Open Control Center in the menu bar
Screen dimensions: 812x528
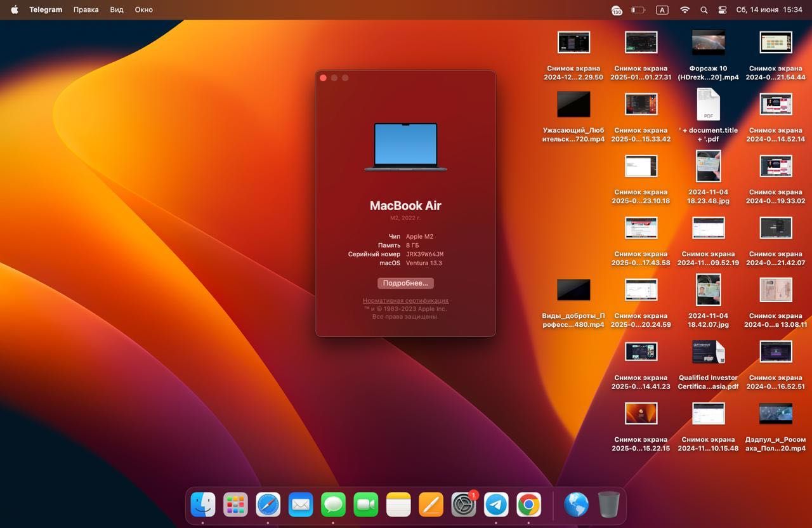722,10
